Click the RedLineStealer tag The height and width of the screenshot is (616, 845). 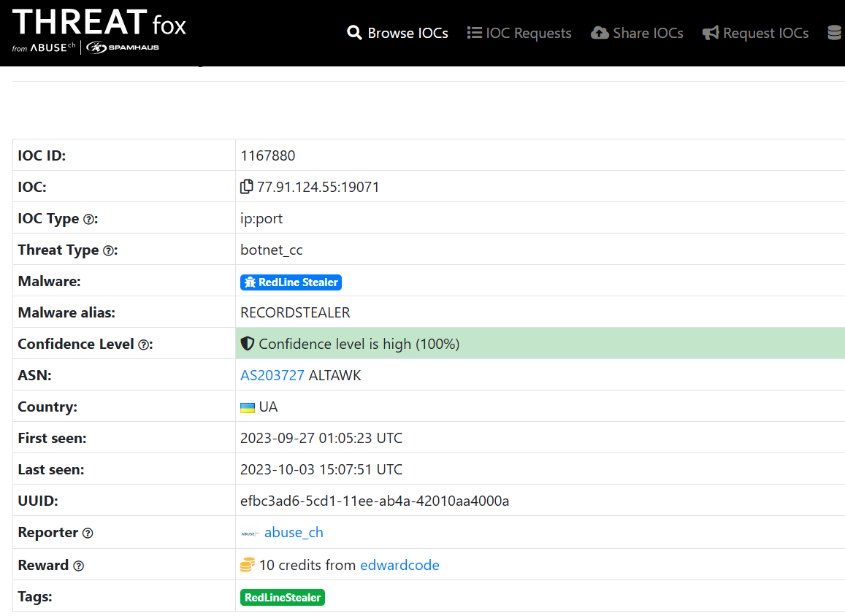pos(283,597)
